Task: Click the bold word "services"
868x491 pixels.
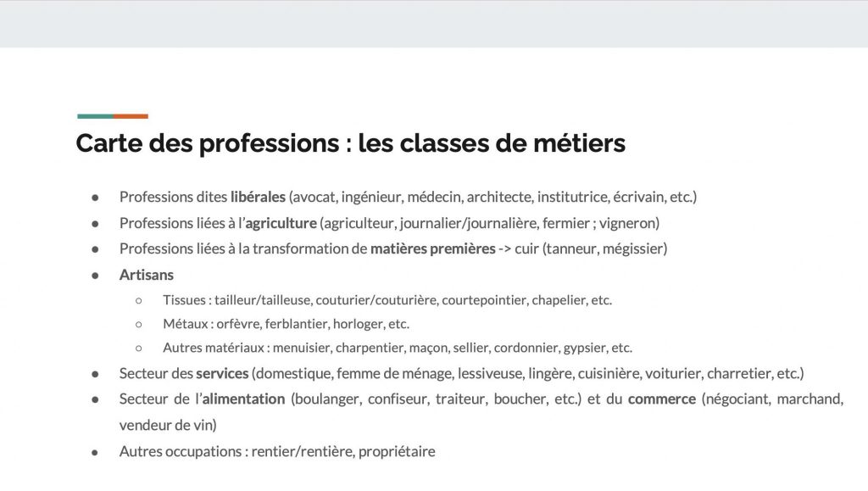Action: [222, 373]
